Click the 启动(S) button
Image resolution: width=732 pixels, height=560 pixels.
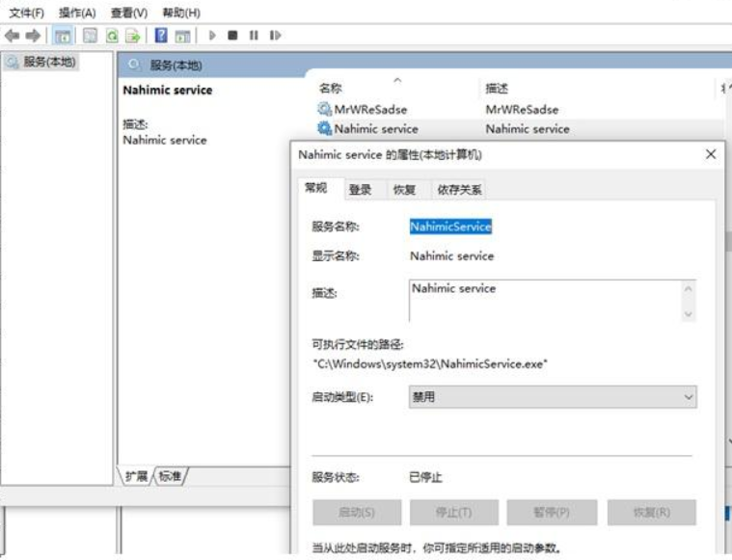(357, 513)
